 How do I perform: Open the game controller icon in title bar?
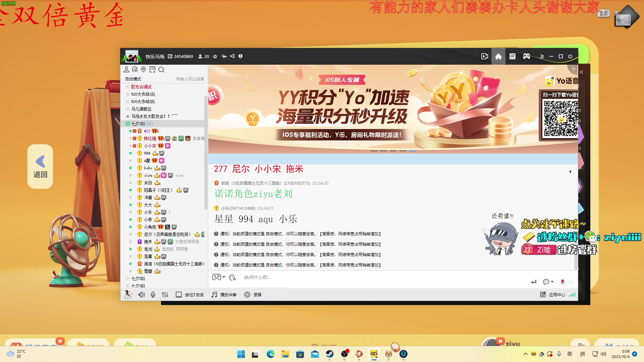tap(527, 56)
